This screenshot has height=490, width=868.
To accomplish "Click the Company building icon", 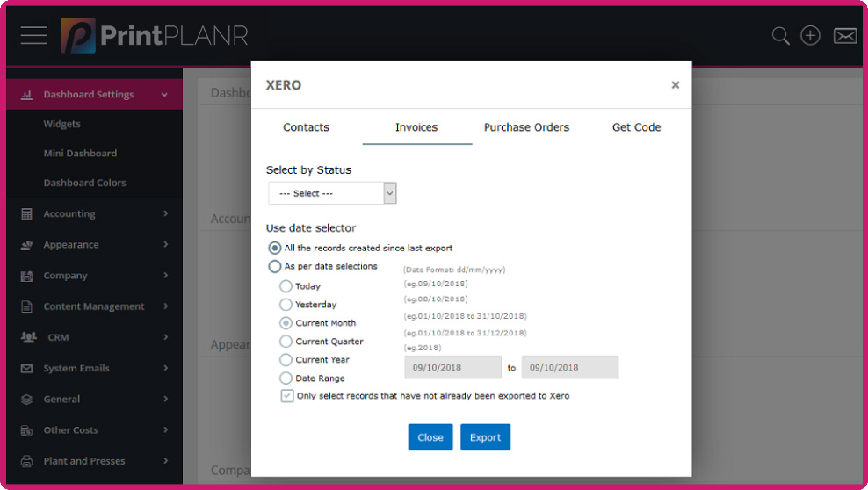I will tap(26, 276).
